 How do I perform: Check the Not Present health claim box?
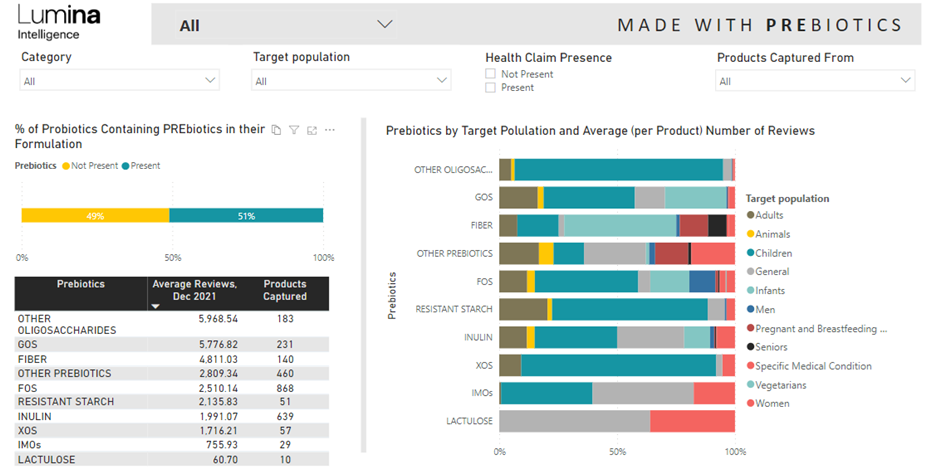[490, 74]
